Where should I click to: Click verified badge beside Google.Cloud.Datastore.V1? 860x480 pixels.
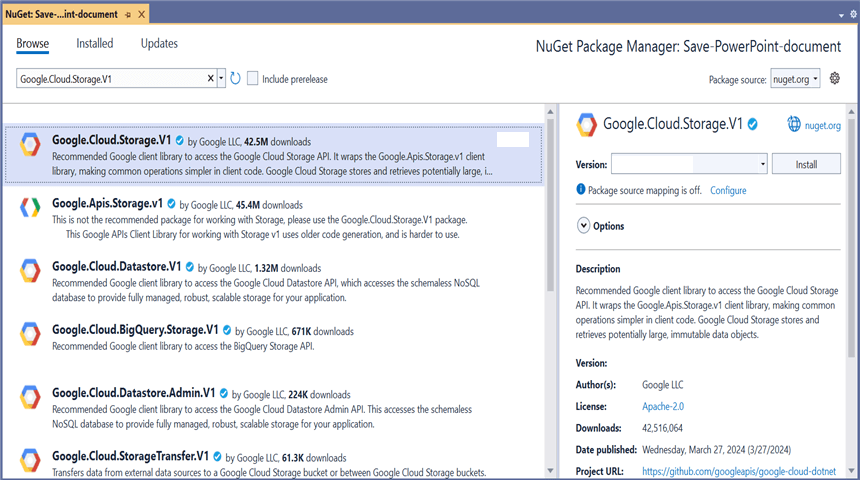(x=190, y=267)
